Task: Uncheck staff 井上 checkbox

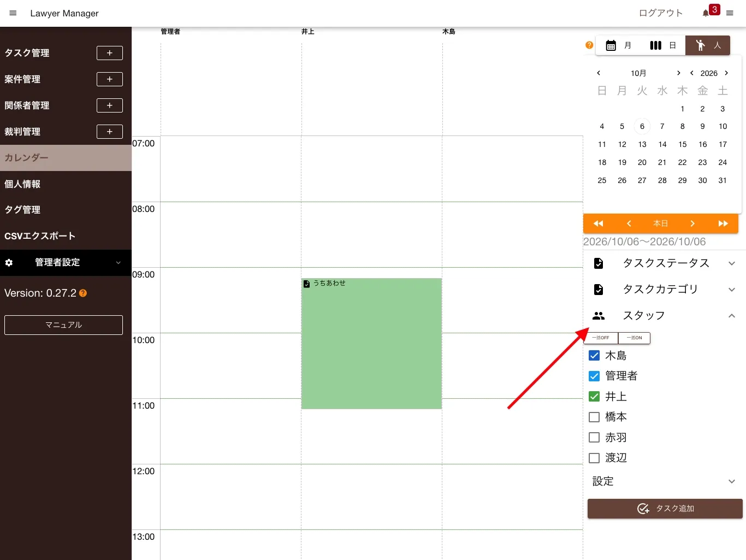Action: click(594, 397)
